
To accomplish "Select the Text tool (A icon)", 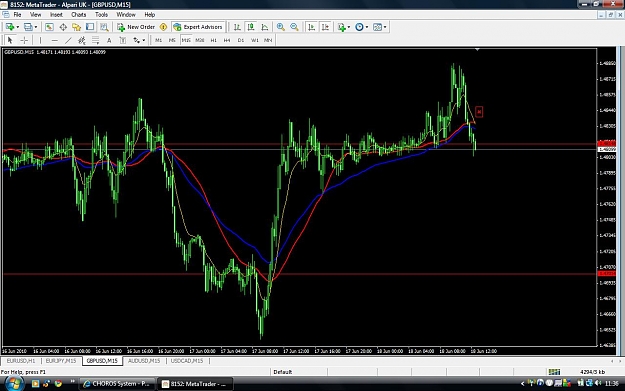I will coord(109,40).
